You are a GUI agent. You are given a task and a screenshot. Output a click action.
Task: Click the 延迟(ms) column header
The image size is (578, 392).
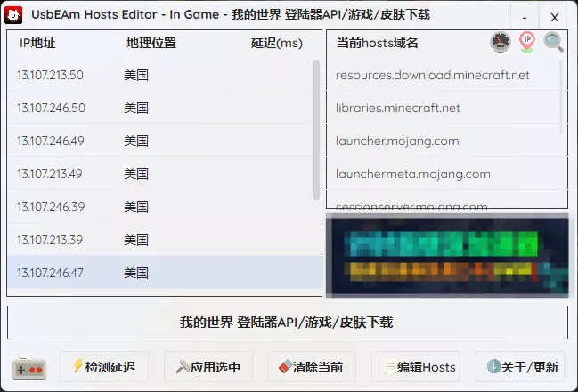[x=277, y=43]
